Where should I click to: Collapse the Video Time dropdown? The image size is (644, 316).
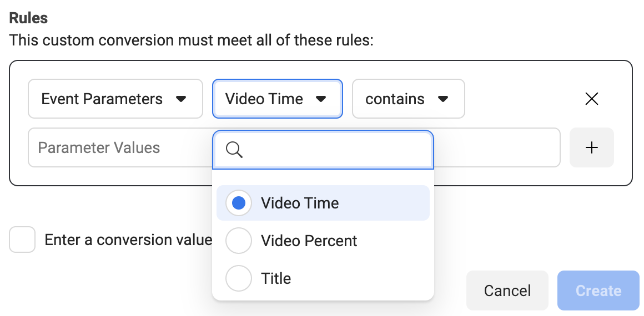tap(277, 99)
